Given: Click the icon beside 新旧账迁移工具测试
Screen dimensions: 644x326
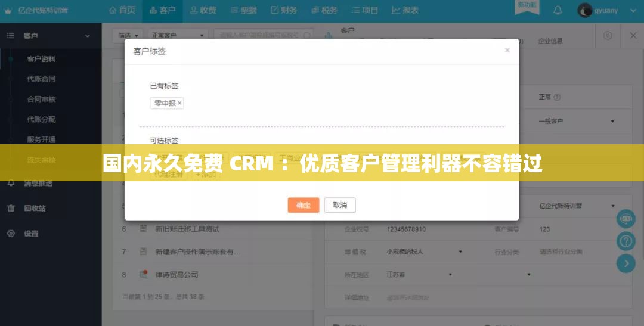Looking at the screenshot, I should coord(143,229).
